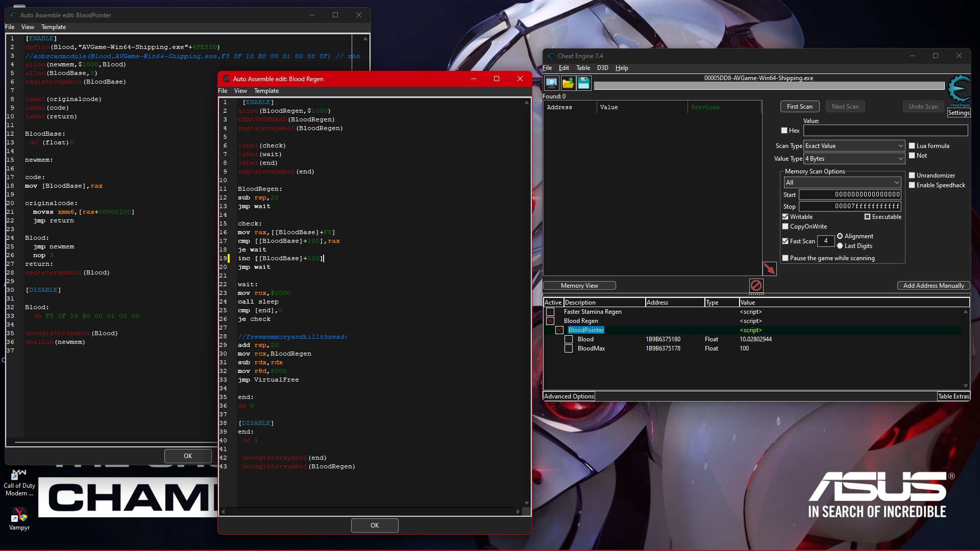Click the Next Scan button in Cheat Engine
This screenshot has width=980, height=551.
point(846,106)
